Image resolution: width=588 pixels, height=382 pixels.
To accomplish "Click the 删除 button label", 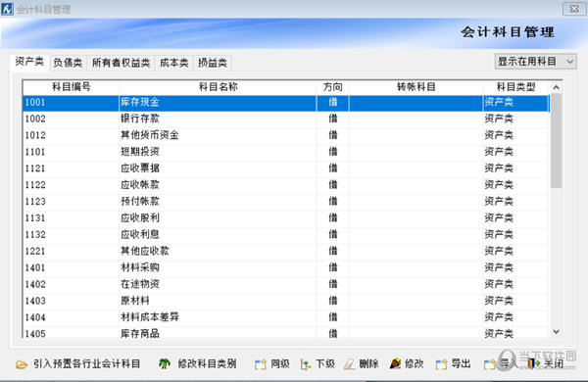I will [x=369, y=363].
